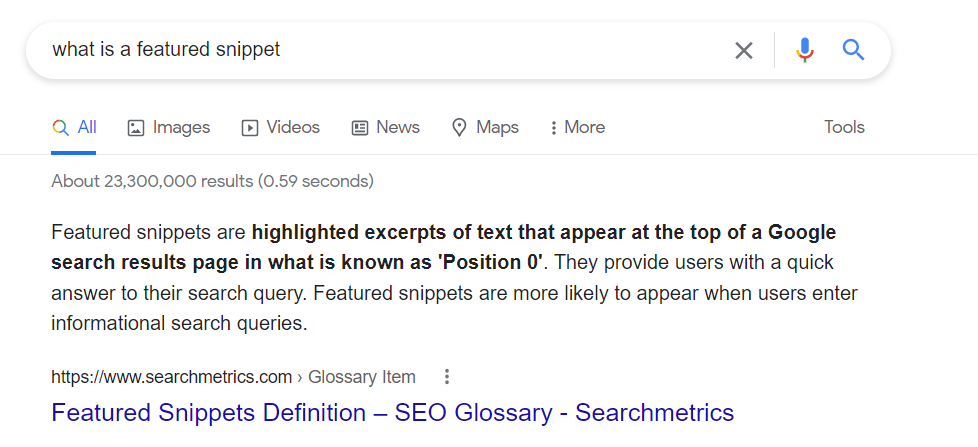Start voice search with the microphone icon

tap(805, 50)
